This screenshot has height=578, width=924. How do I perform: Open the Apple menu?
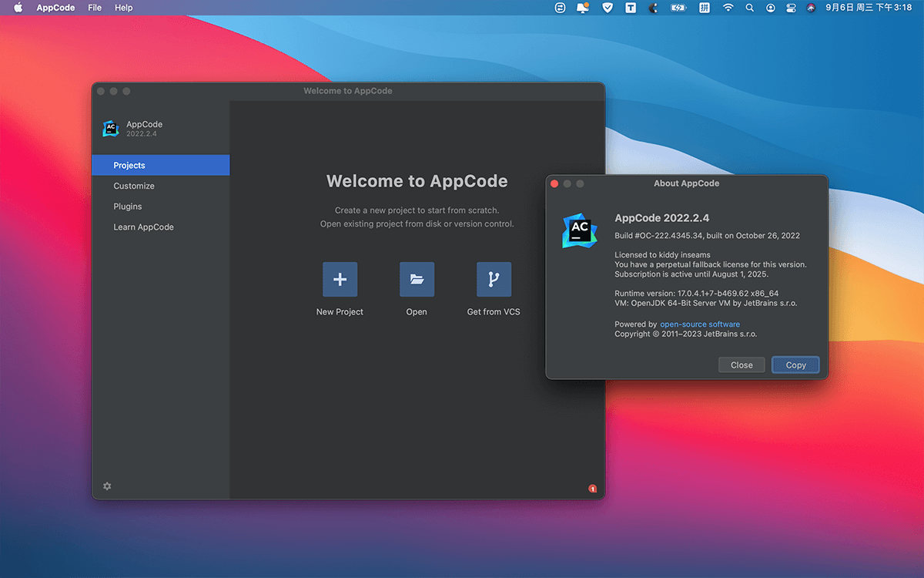click(x=18, y=8)
